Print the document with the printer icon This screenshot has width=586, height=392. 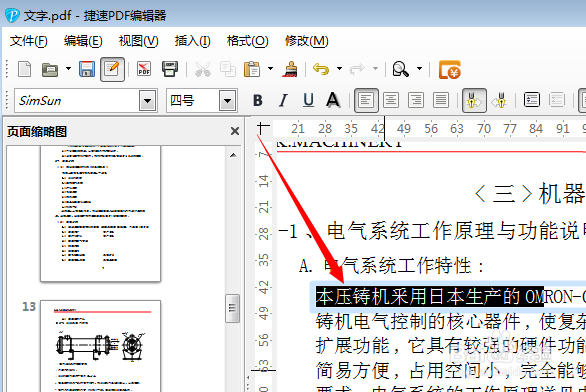[170, 69]
